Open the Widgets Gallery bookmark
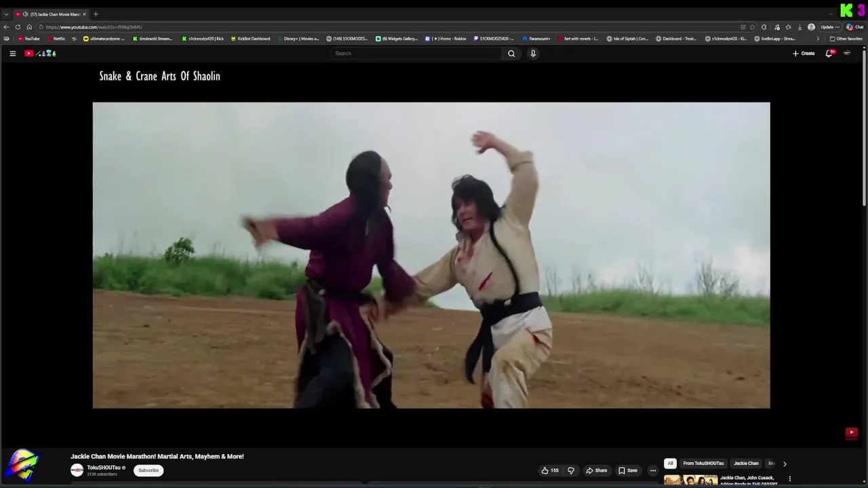The width and height of the screenshot is (868, 488). point(397,39)
